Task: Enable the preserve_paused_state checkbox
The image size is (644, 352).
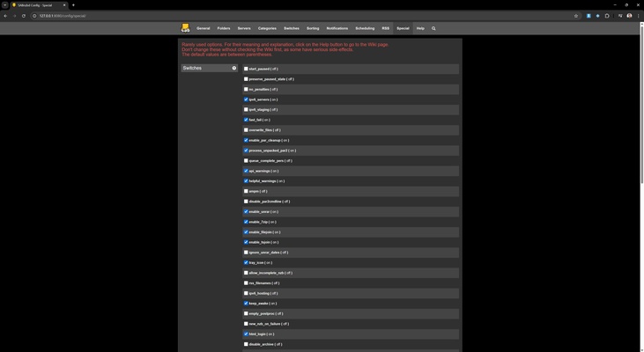Action: coord(246,79)
